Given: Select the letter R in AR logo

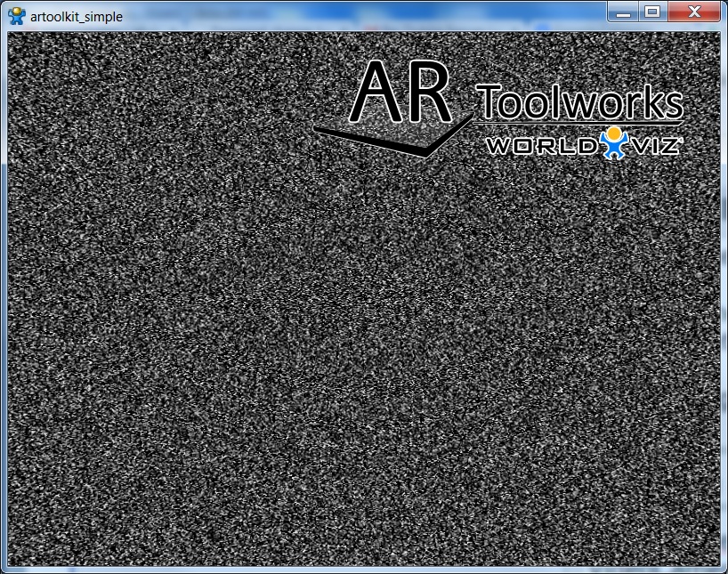Looking at the screenshot, I should point(430,93).
